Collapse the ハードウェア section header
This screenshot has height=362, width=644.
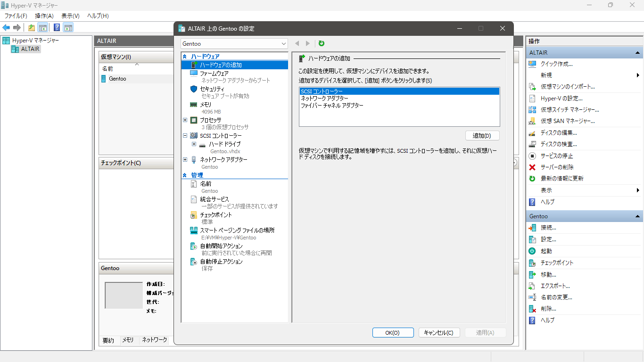pos(185,57)
